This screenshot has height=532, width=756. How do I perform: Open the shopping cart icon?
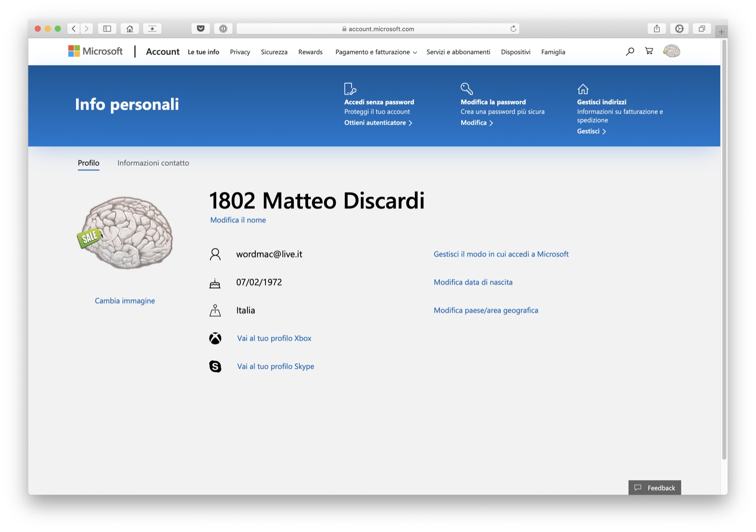pyautogui.click(x=649, y=51)
